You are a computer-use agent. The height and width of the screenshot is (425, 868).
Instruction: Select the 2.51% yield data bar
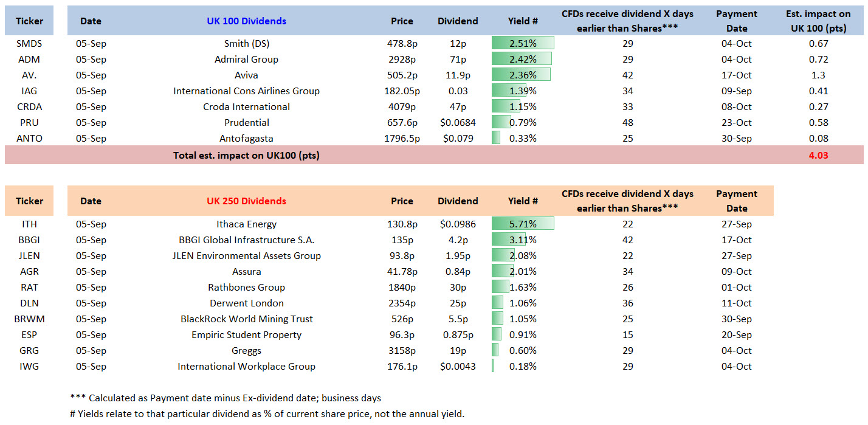pyautogui.click(x=523, y=44)
